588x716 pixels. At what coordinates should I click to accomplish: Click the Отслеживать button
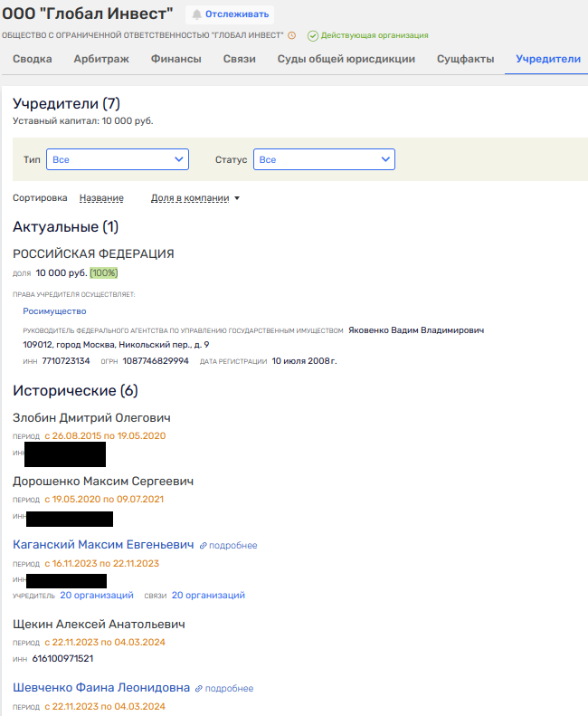230,14
